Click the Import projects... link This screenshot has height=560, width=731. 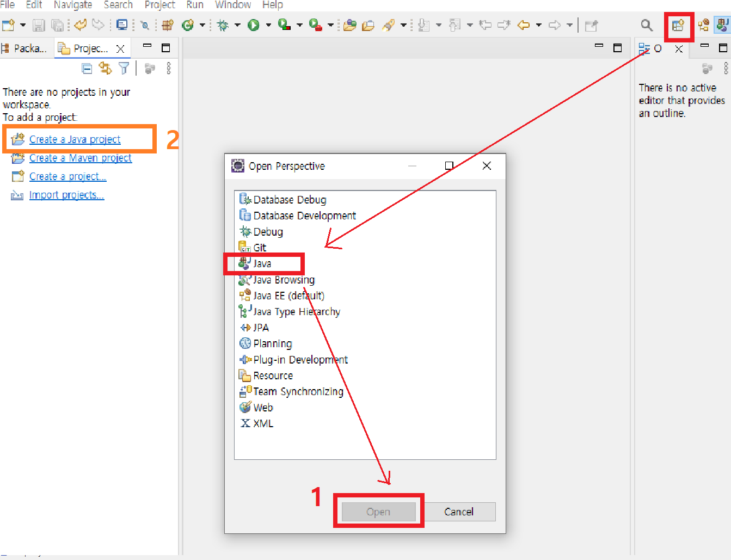(66, 195)
